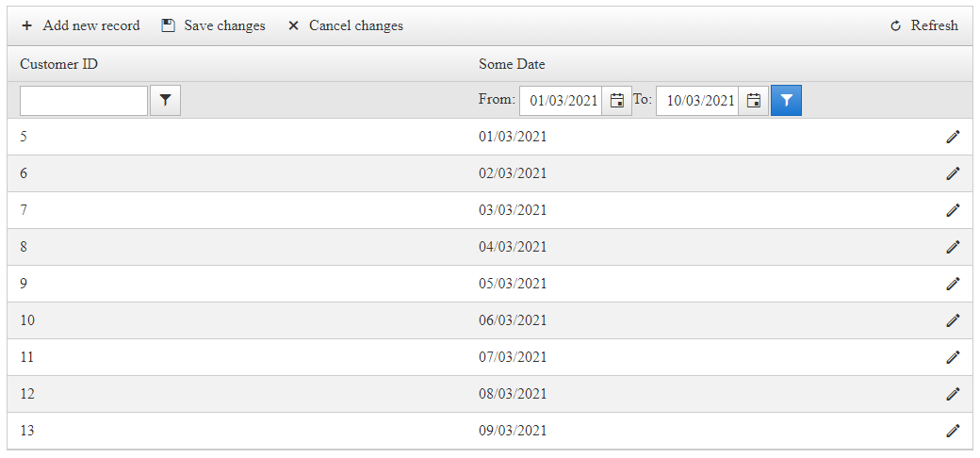Viewport: 980px width, 458px height.
Task: Select the 06/03/2021 date cell
Action: point(513,320)
